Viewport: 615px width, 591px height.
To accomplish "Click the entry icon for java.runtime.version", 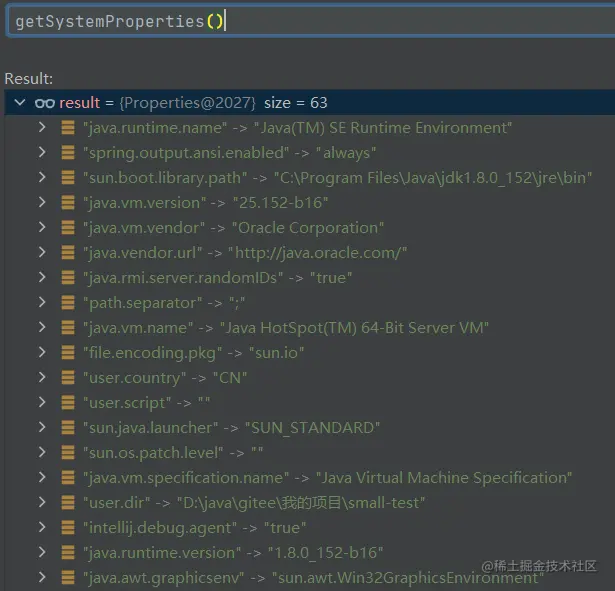I will tap(68, 553).
